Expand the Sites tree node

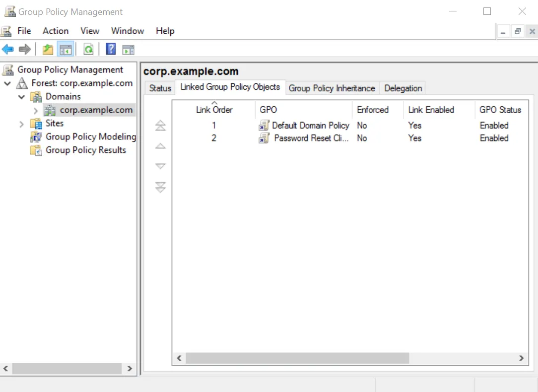[22, 124]
